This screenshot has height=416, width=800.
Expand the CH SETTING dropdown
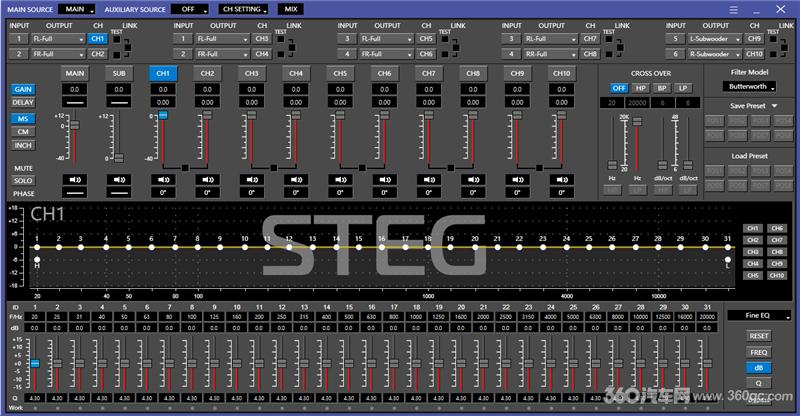245,9
